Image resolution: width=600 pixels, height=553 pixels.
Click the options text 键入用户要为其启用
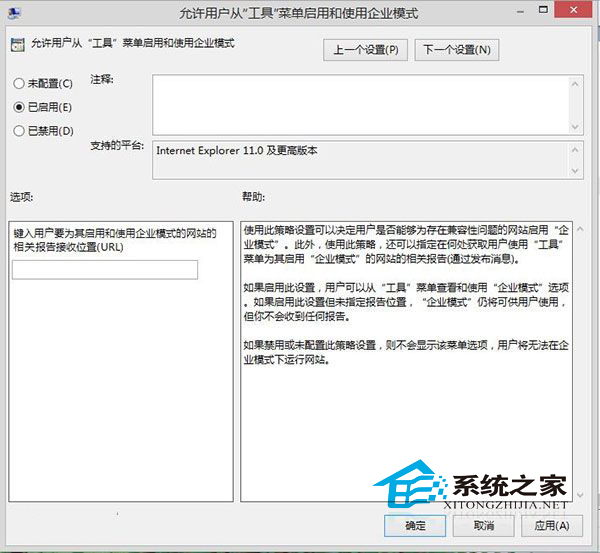115,240
